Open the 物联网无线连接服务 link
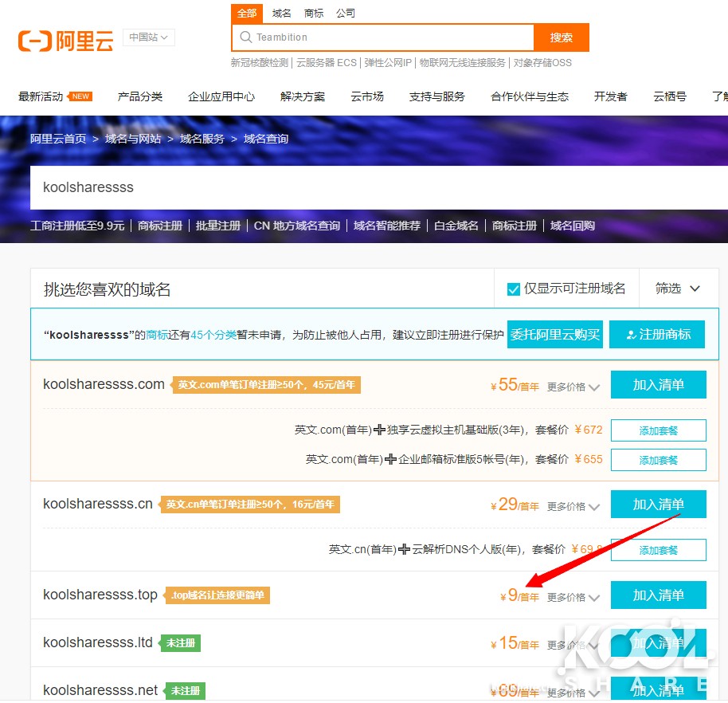Viewport: 728px width, 703px height. 463,63
